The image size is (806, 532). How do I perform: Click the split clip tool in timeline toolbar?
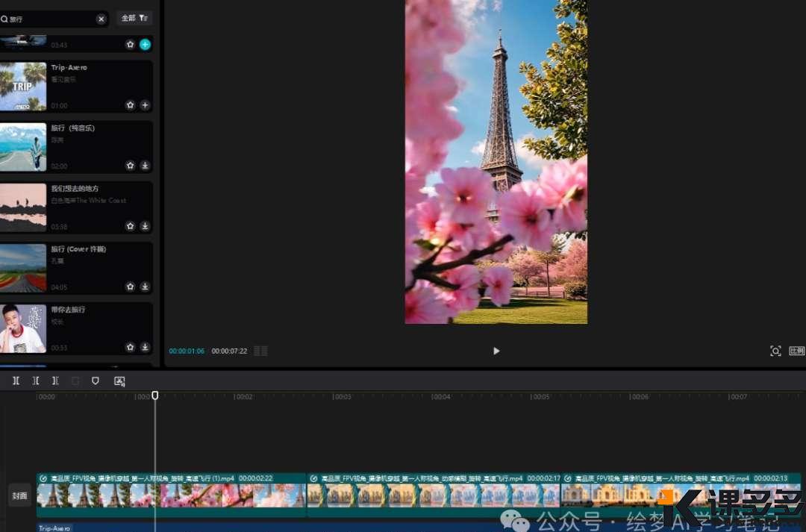pos(16,381)
